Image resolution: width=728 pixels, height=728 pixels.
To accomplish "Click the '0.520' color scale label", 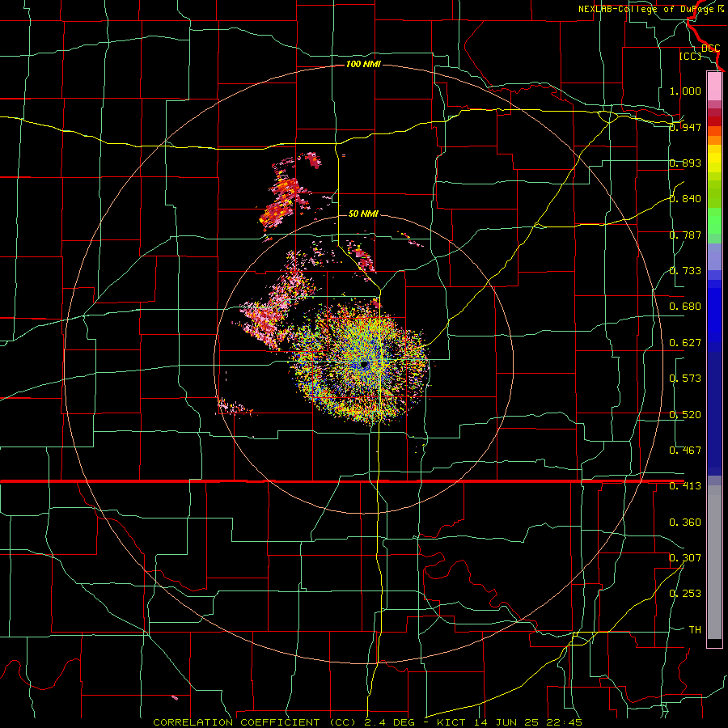I will point(685,414).
